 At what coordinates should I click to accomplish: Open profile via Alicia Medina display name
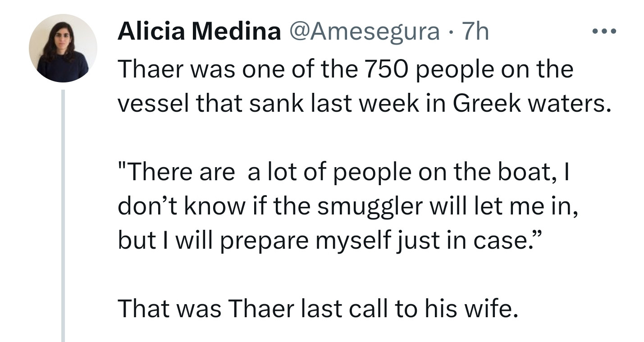pos(199,32)
